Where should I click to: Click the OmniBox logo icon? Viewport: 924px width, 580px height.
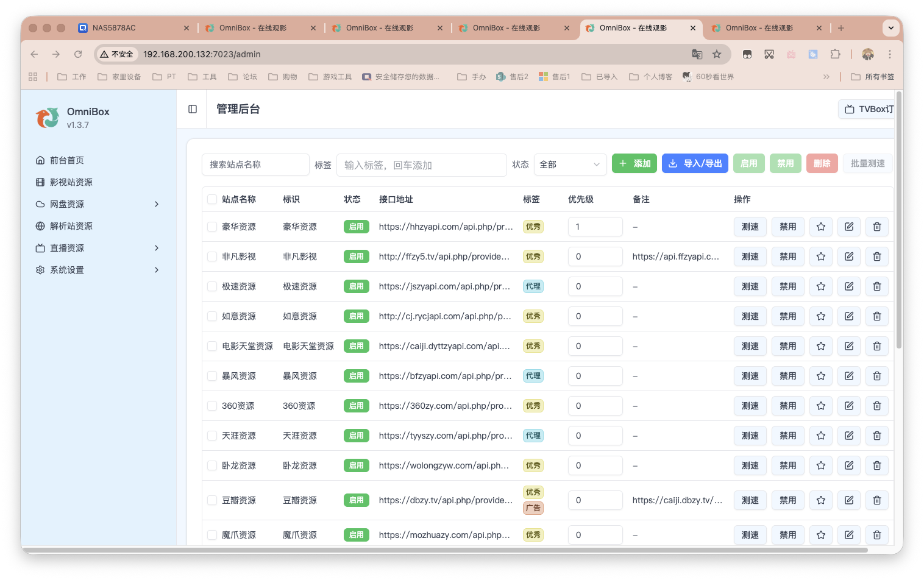pyautogui.click(x=48, y=117)
